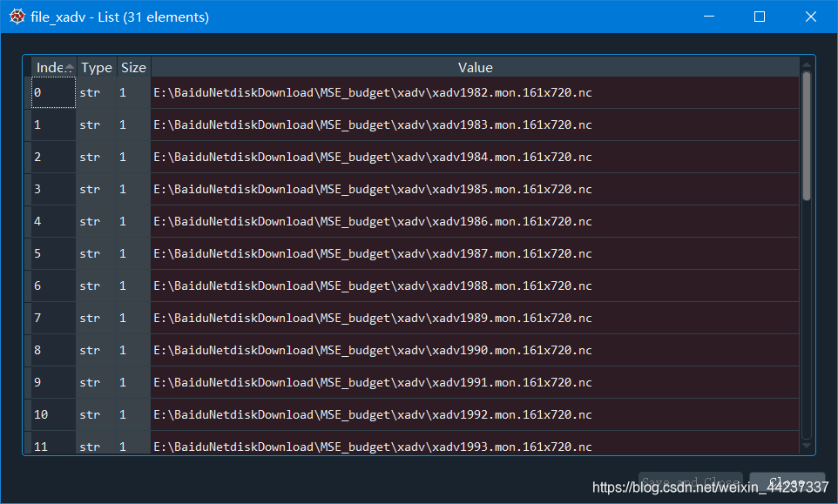Select the xadv1992.mon.161x720.nc value cell
Screen dimensions: 838x504
point(475,415)
